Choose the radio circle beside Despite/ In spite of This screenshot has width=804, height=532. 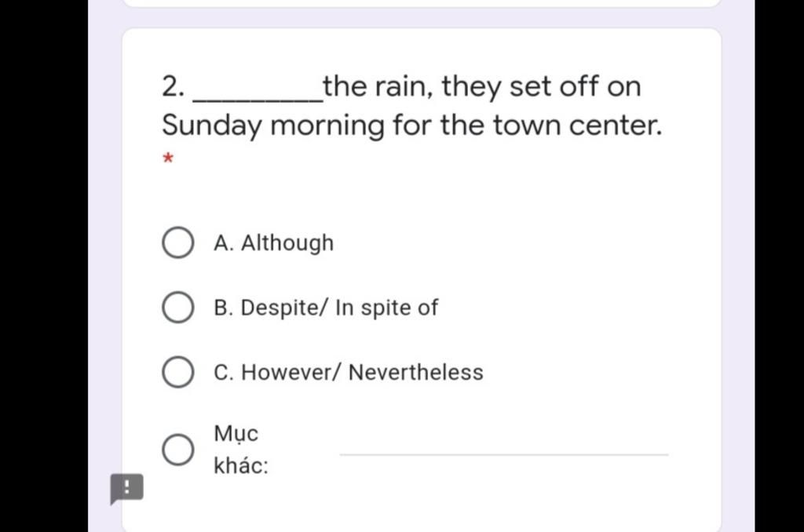point(178,308)
